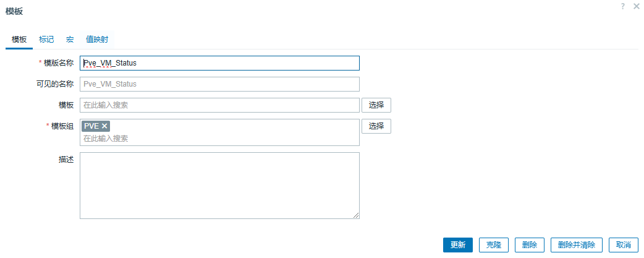Remove the PVE tag from 模板组

tap(104, 126)
